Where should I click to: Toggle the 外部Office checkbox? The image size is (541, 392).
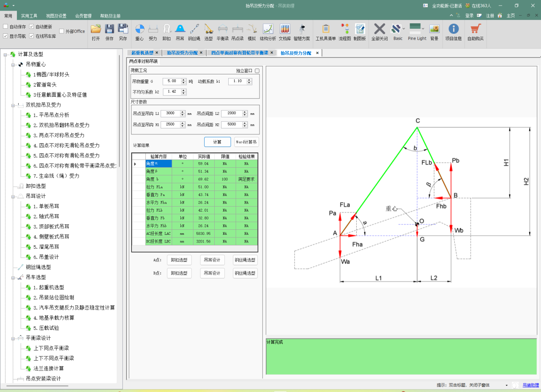[62, 31]
